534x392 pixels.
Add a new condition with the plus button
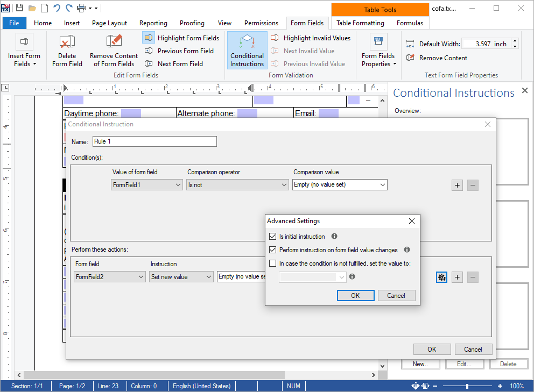click(x=456, y=184)
